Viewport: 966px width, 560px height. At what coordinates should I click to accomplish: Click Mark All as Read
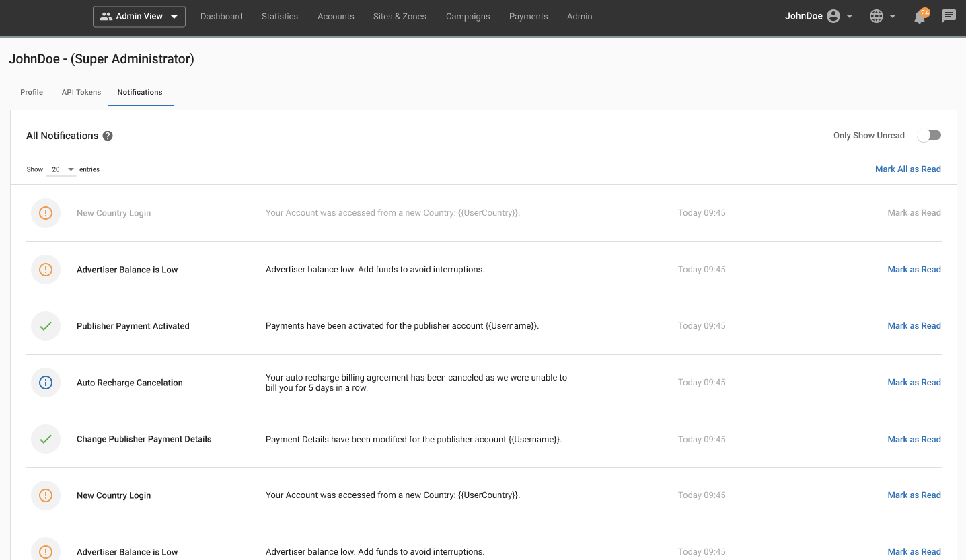907,169
